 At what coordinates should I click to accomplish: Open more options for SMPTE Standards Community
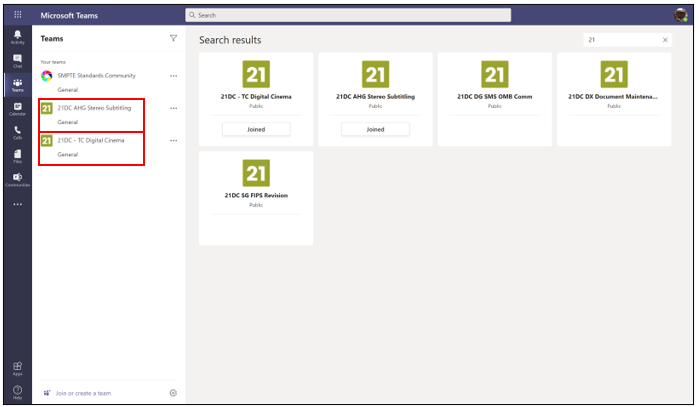coord(173,76)
